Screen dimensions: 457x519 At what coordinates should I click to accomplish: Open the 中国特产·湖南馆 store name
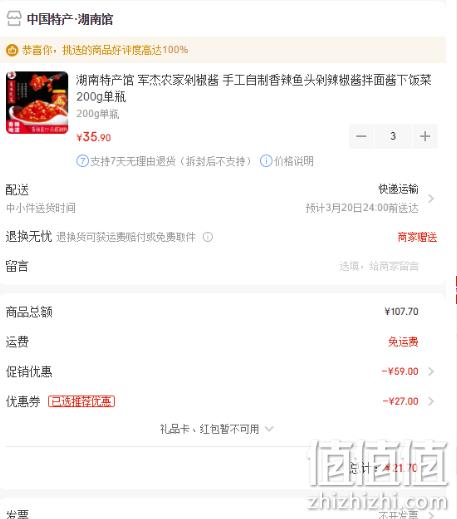(x=70, y=19)
